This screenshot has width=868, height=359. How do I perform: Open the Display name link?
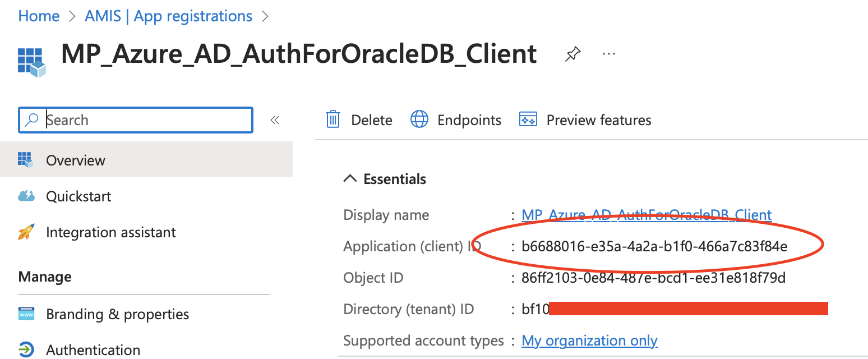pyautogui.click(x=646, y=215)
